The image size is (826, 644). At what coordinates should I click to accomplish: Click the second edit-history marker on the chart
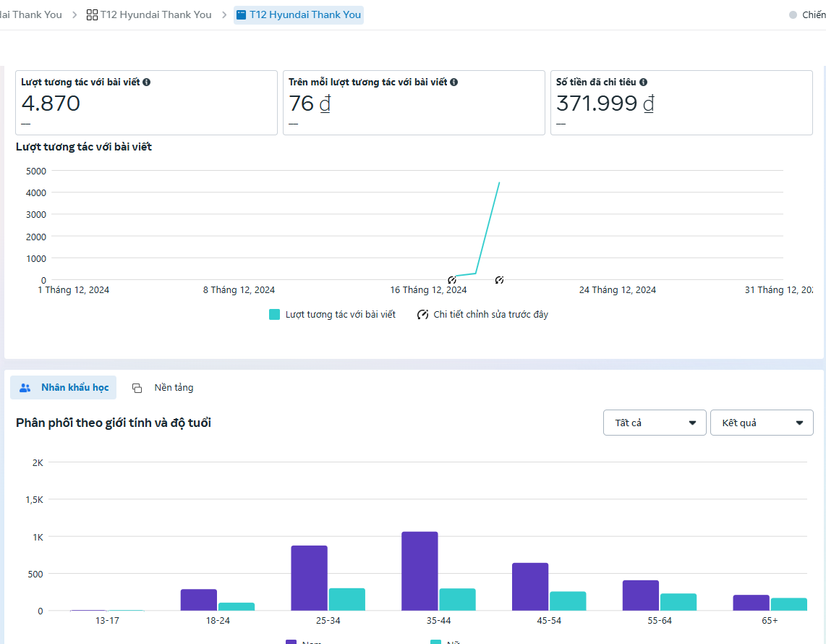[499, 280]
